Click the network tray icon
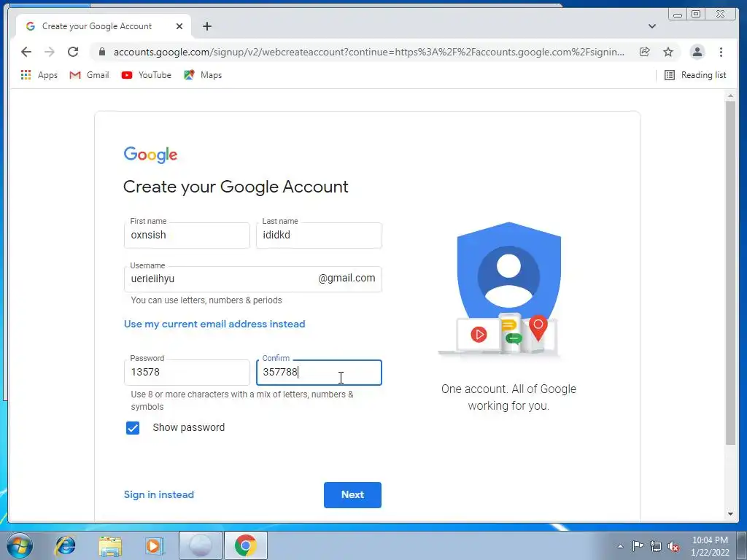Viewport: 747px width, 560px height. (656, 546)
